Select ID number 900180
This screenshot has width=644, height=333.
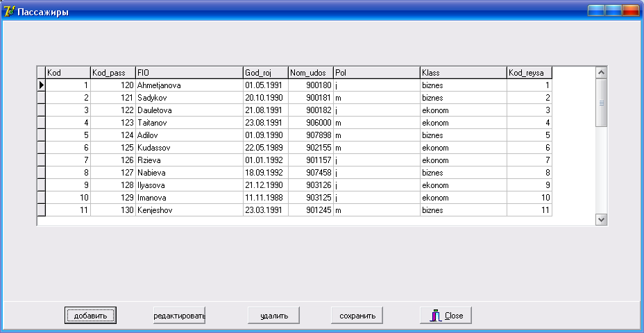[x=311, y=85]
